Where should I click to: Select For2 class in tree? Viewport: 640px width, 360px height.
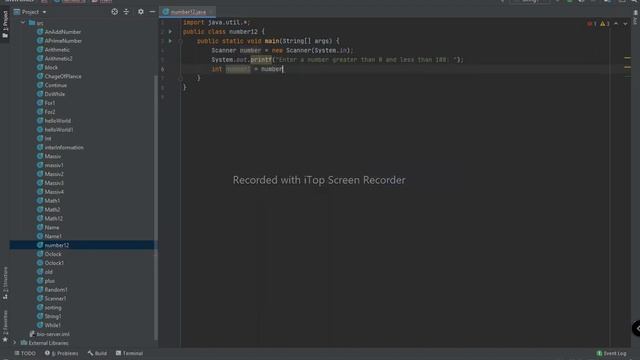click(46, 112)
